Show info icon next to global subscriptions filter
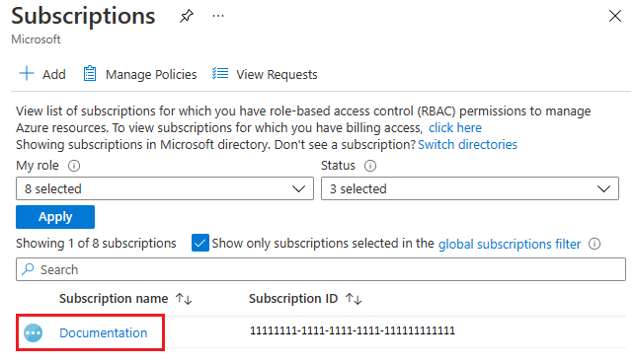636x364 pixels. point(595,244)
